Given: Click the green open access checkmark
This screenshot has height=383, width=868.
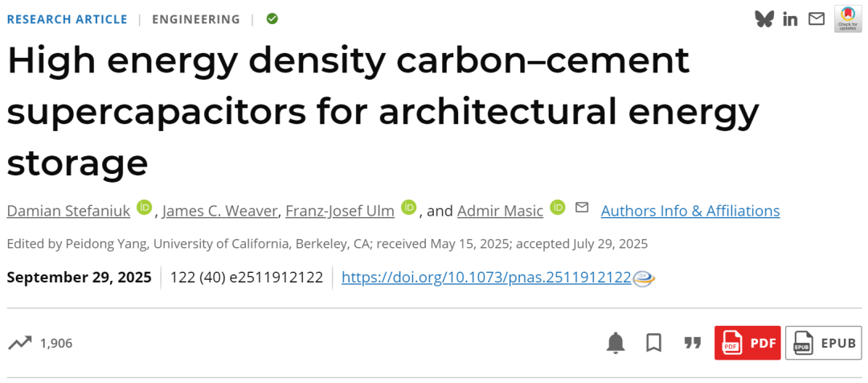Looking at the screenshot, I should 272,19.
